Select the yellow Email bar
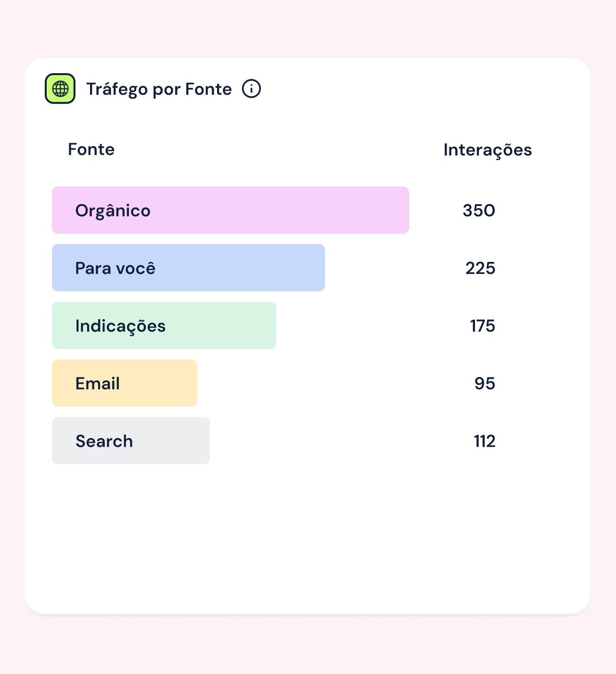616x674 pixels. click(x=159, y=383)
